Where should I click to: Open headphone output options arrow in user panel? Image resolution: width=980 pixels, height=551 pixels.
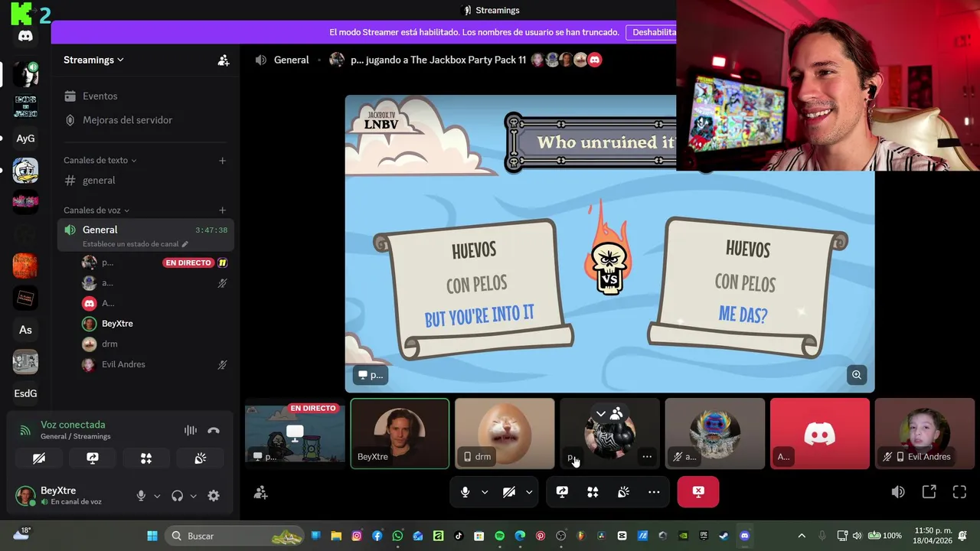[193, 496]
